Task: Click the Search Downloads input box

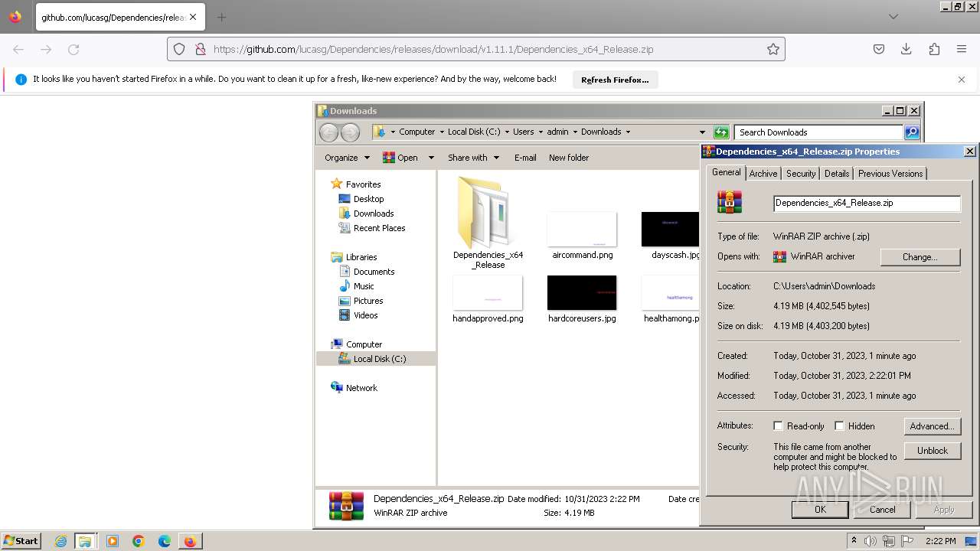Action: click(818, 132)
